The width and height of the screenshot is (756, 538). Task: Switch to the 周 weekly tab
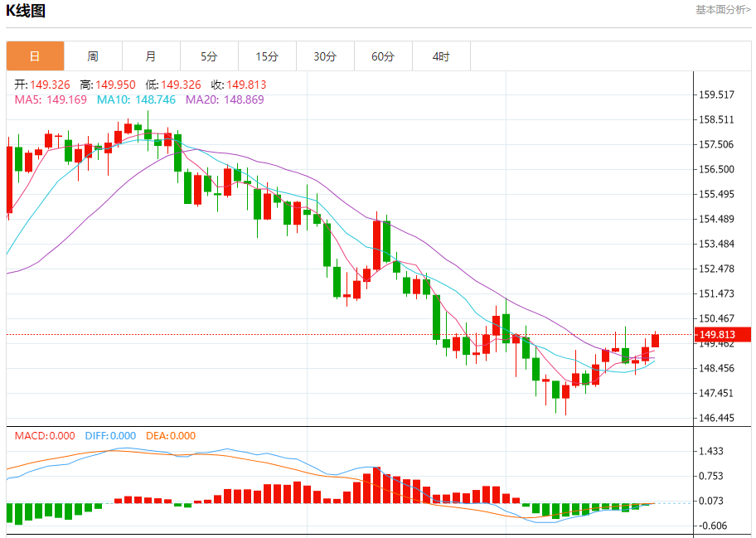(93, 56)
